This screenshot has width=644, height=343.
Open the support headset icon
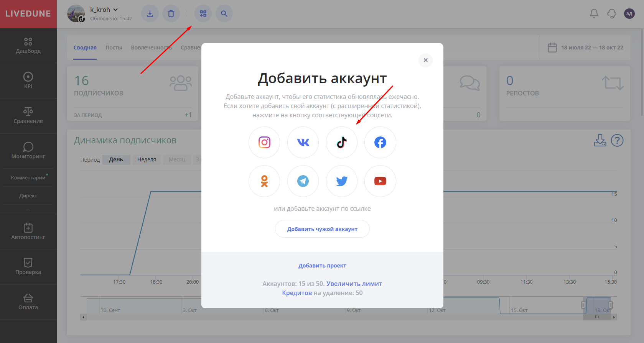[612, 14]
